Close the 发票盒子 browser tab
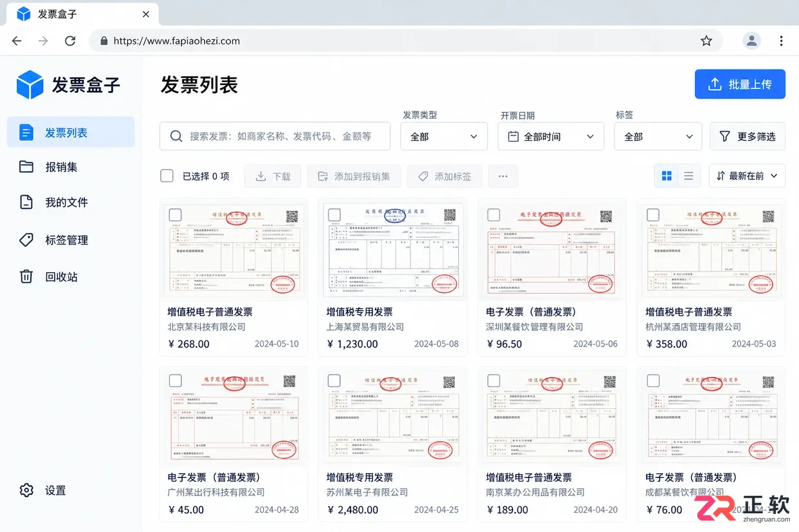The image size is (799, 532). tap(146, 14)
